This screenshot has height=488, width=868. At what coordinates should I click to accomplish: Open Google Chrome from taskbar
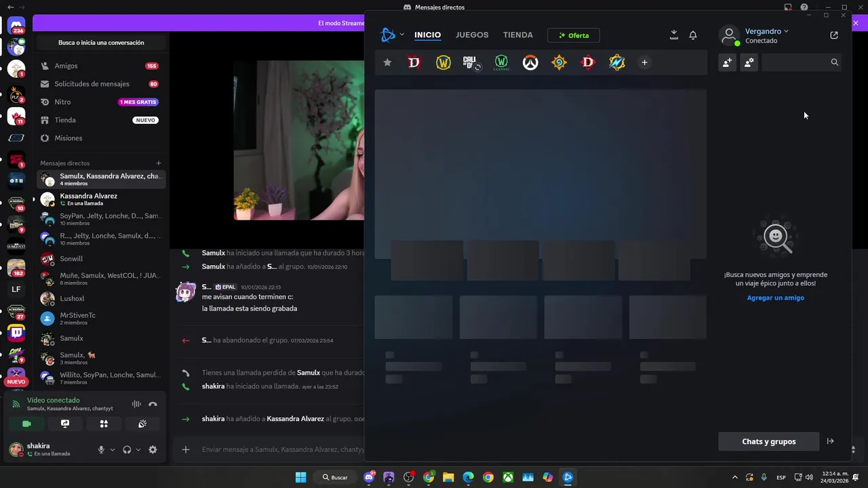tap(488, 477)
